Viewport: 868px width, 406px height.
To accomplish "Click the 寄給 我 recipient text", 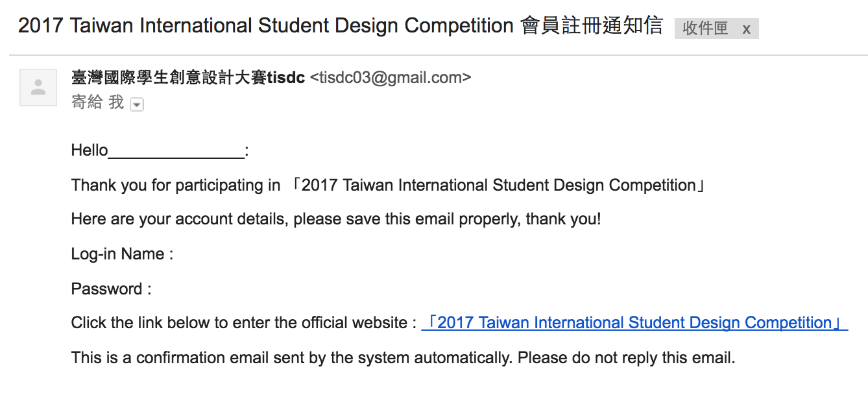I will tap(97, 102).
